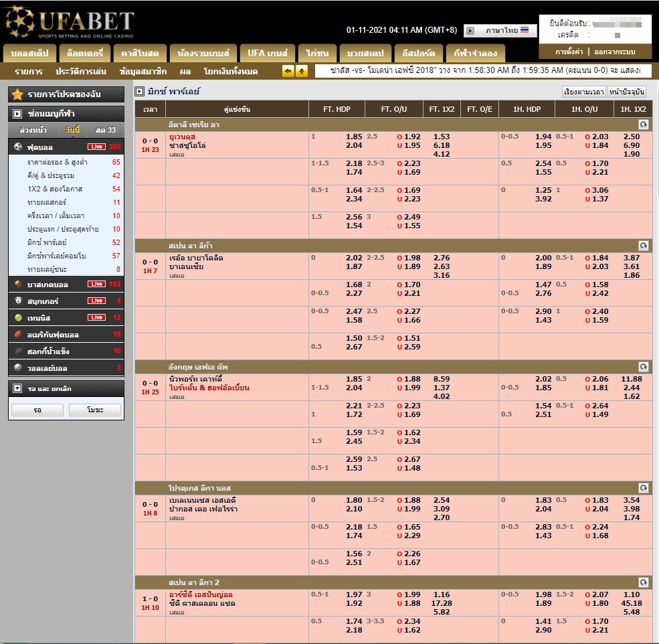Select 1.85 FT. HDP odds for ยูเวนตุส
Viewport: 659px width, 644px height.
[354, 137]
